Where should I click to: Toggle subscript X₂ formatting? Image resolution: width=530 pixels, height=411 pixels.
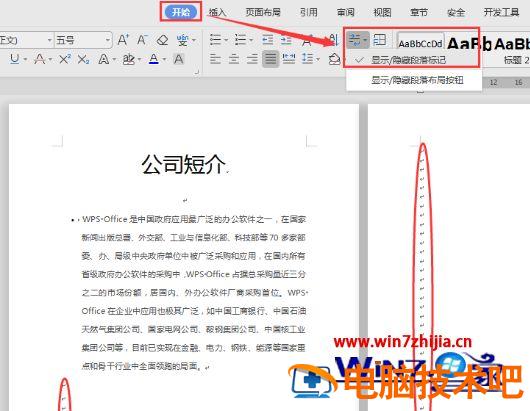click(83, 60)
